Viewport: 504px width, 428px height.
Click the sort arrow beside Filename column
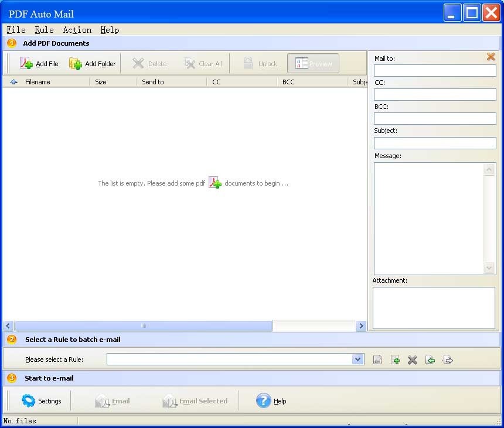coord(13,82)
